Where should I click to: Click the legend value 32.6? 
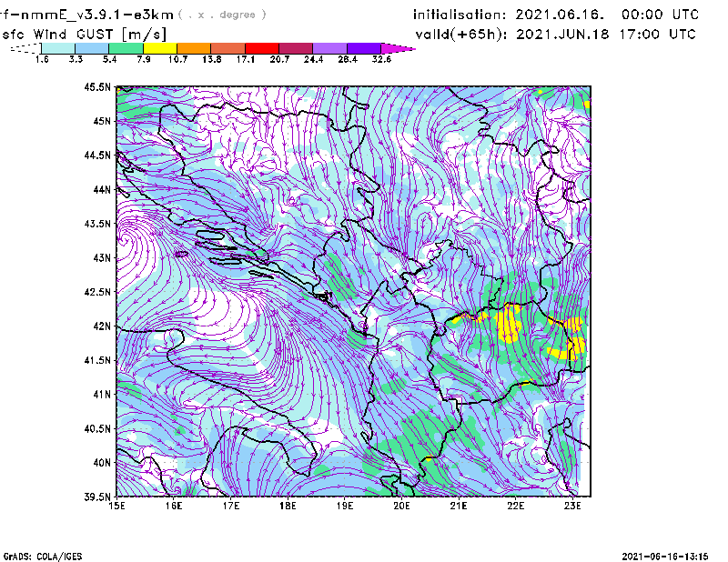tap(381, 59)
